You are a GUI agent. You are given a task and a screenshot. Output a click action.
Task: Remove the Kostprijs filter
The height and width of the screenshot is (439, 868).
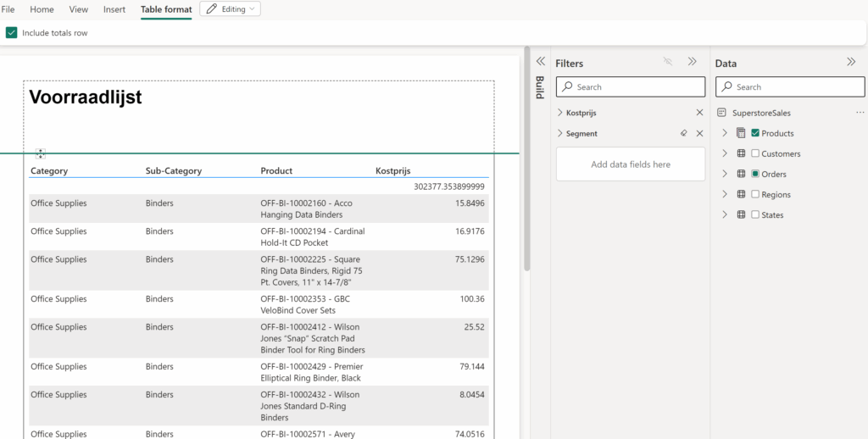[x=699, y=113]
